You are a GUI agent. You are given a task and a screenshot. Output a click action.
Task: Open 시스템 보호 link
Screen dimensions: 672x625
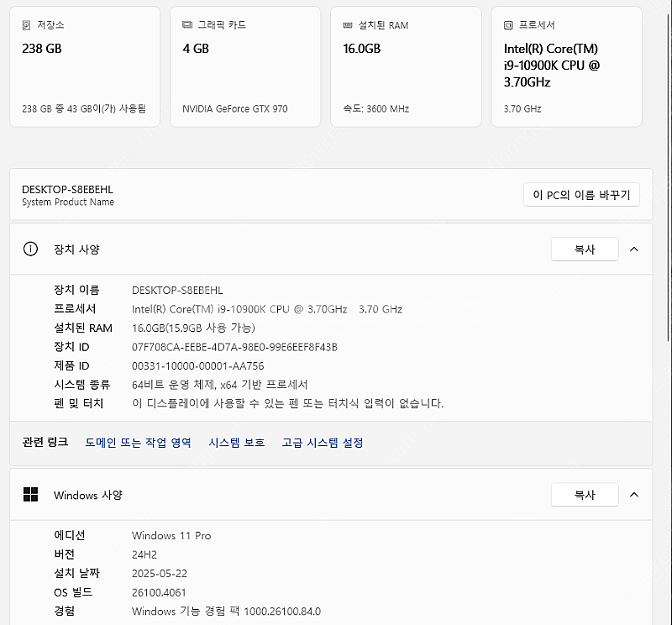237,443
